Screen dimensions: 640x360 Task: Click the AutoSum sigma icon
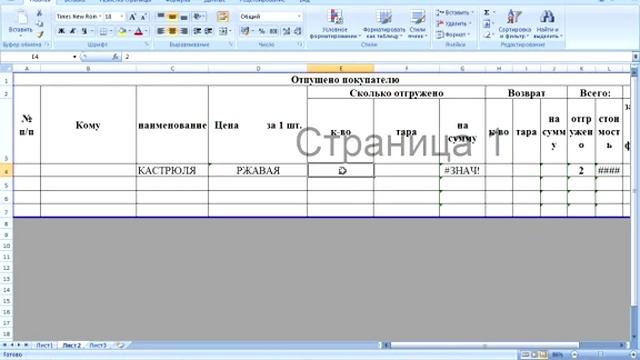point(487,13)
